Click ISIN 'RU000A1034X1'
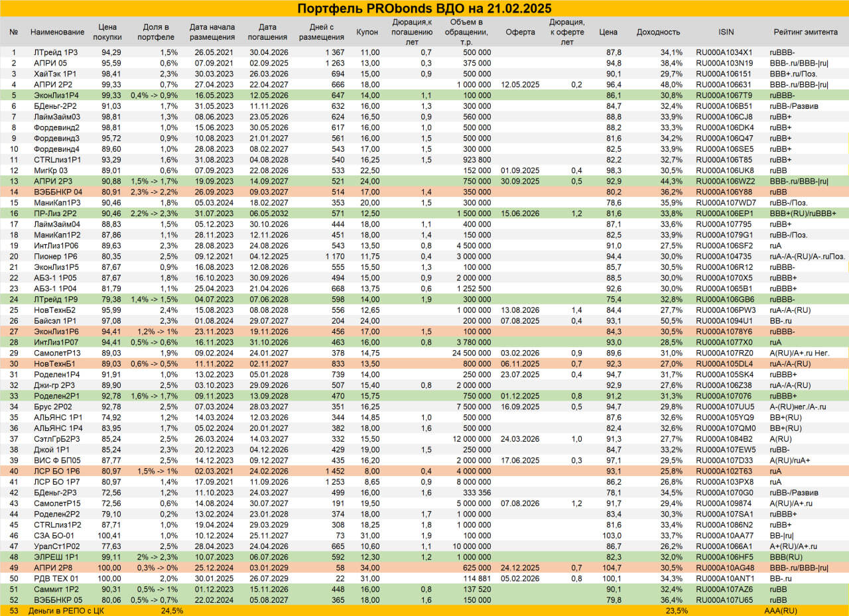This screenshot has width=849, height=616. click(724, 52)
